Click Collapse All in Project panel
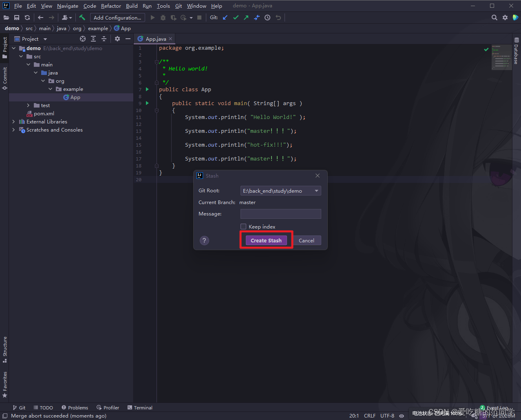521x420 pixels. (104, 39)
